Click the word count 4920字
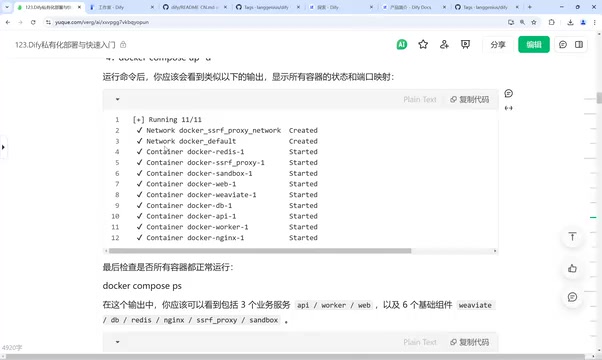This screenshot has height=360, width=602. pyautogui.click(x=12, y=348)
